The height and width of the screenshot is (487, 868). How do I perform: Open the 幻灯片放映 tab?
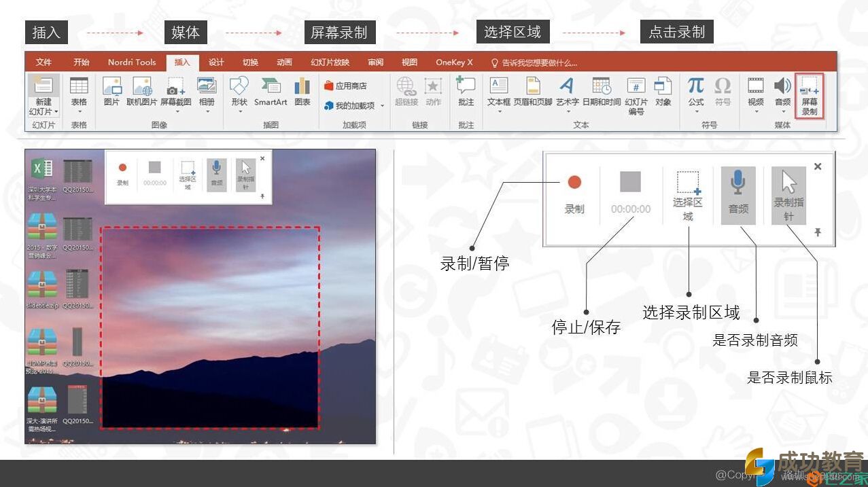(x=330, y=62)
